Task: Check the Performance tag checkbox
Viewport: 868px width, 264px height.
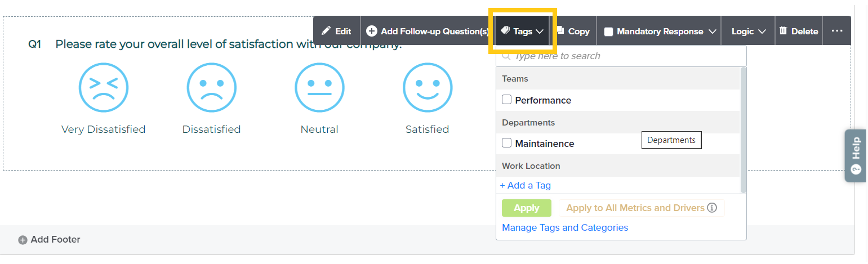Action: pyautogui.click(x=507, y=100)
